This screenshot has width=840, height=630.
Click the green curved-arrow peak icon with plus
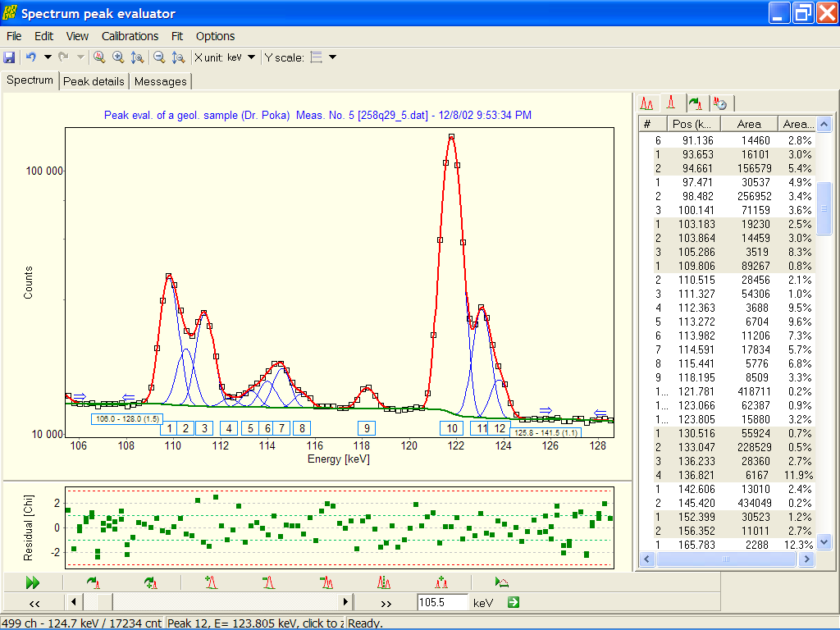click(151, 582)
